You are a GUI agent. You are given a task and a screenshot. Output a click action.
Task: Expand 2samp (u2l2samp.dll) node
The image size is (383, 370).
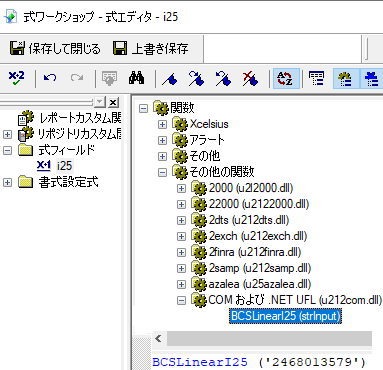(181, 268)
